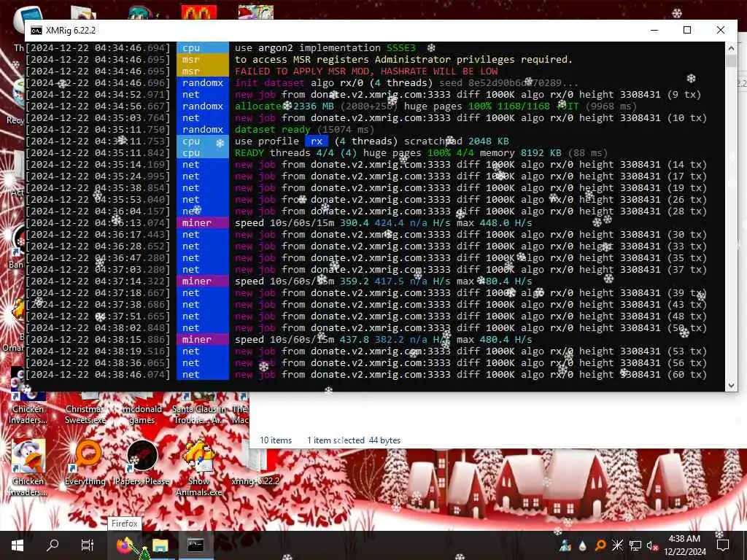This screenshot has height=560, width=747.
Task: Select the Snow Animals.exe desktop icon
Action: click(199, 467)
